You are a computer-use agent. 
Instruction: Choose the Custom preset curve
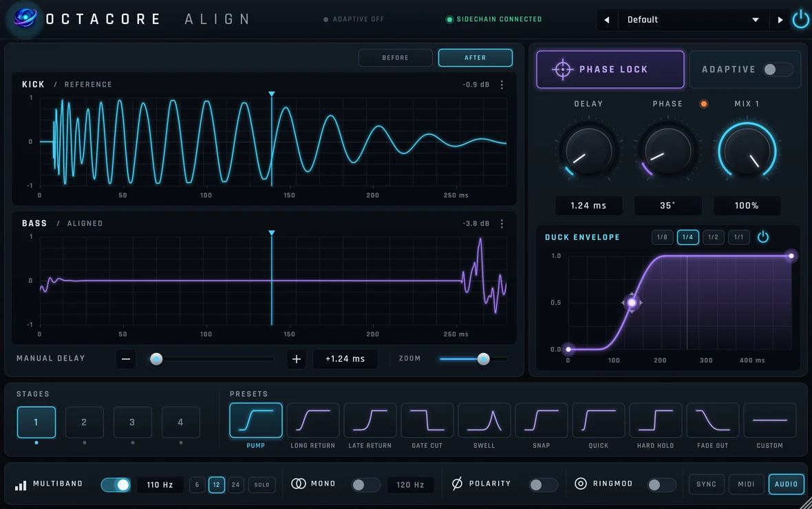(769, 420)
